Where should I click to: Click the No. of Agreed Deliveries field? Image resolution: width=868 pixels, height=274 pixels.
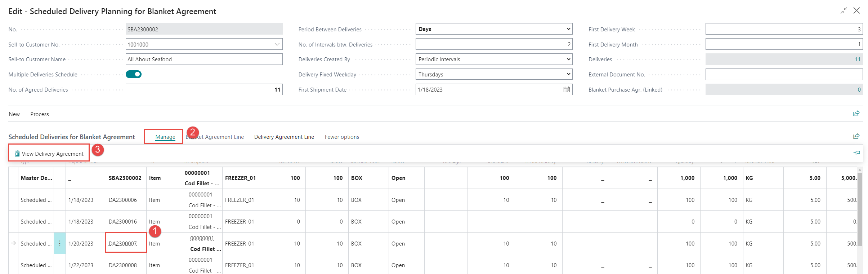(x=204, y=89)
